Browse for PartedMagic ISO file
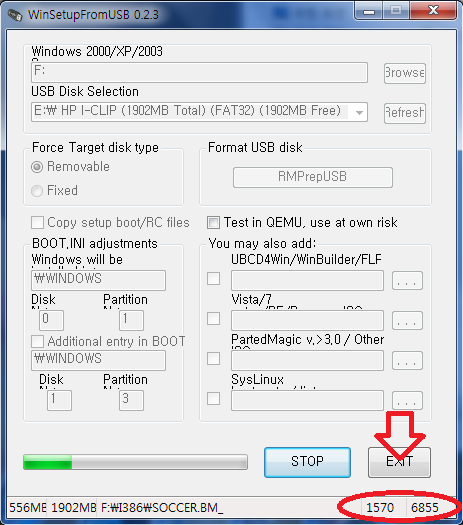Image resolution: width=463 pixels, height=525 pixels. point(407,360)
